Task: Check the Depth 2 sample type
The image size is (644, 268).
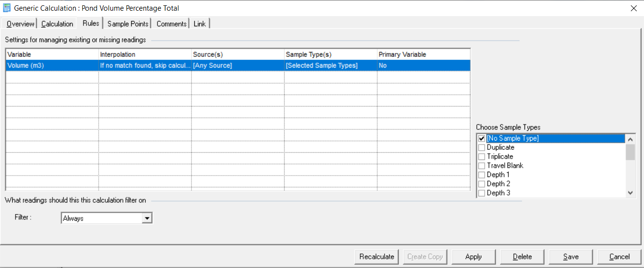Action: tap(482, 184)
